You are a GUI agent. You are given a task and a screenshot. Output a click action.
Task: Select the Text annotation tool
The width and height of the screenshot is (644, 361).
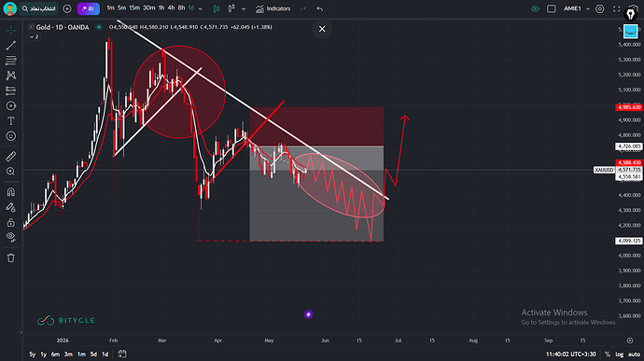[x=11, y=120]
